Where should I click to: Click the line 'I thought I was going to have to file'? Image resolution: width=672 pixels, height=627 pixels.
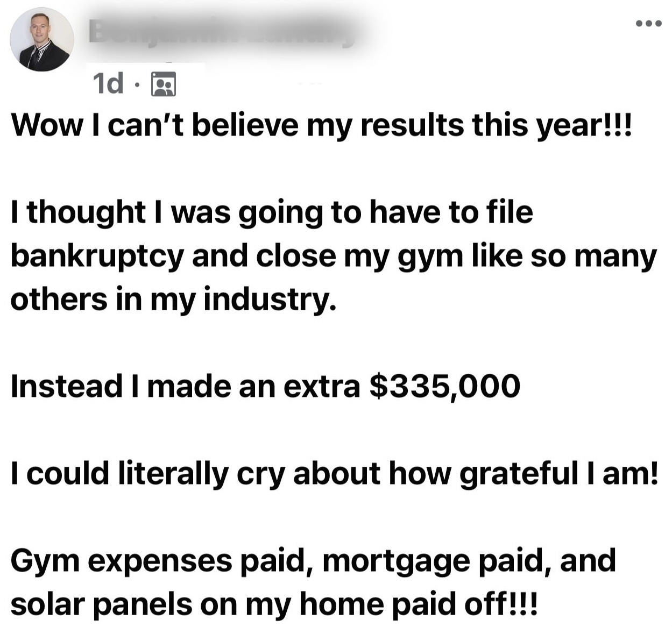[272, 212]
